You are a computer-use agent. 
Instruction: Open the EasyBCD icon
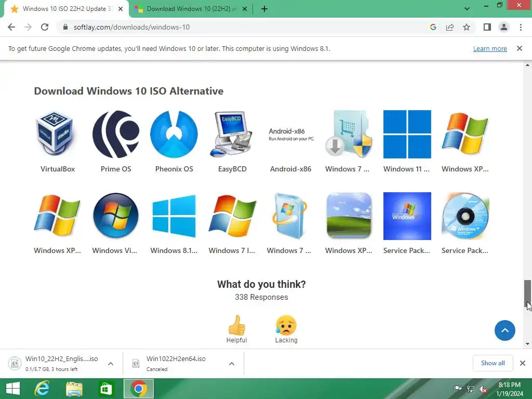click(x=232, y=134)
